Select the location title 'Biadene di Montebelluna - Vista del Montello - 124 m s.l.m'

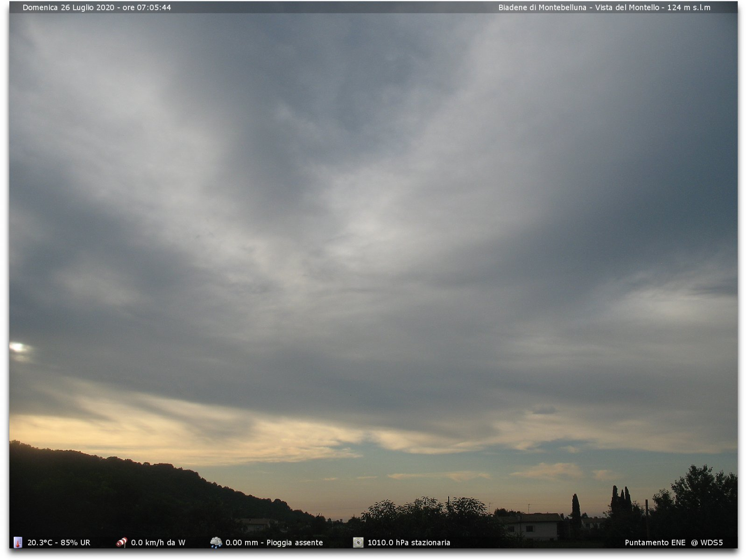coord(604,7)
